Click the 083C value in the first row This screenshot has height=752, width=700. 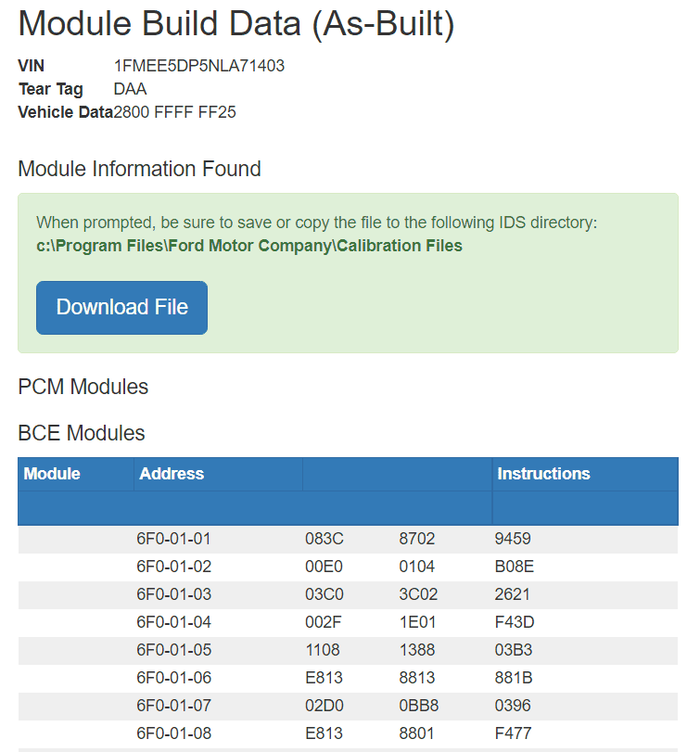click(325, 539)
